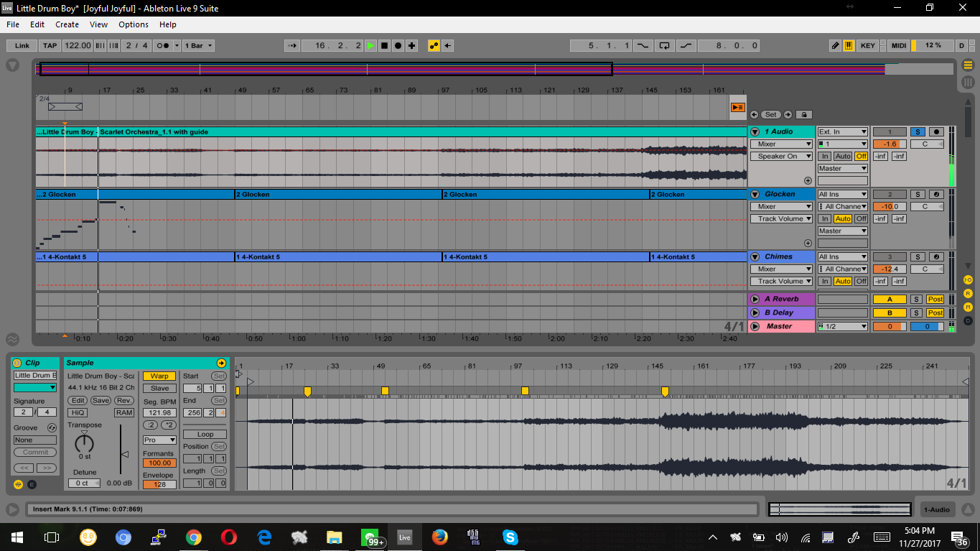Screen dimensions: 980x551
Task: Click the Clip Activator icon in Clip box
Action: (x=17, y=363)
